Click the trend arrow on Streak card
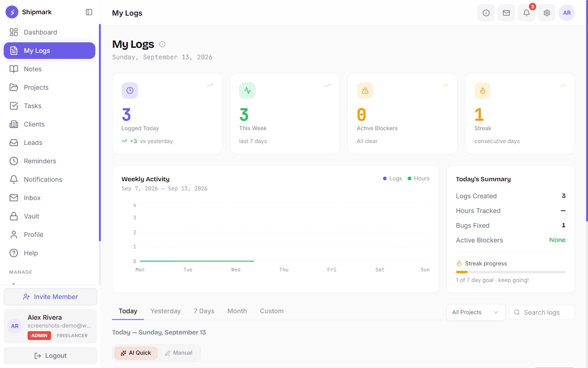This screenshot has height=368, width=588. [563, 86]
